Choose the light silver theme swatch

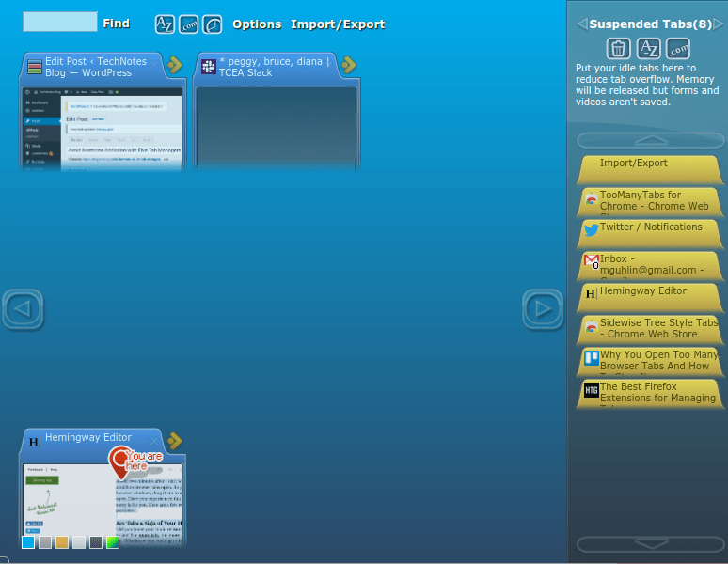[79, 542]
